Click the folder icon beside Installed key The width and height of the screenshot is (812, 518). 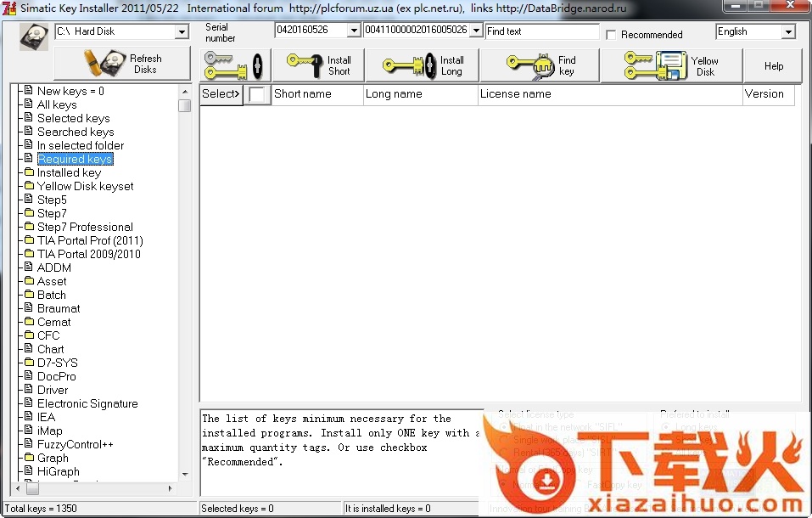pyautogui.click(x=29, y=172)
